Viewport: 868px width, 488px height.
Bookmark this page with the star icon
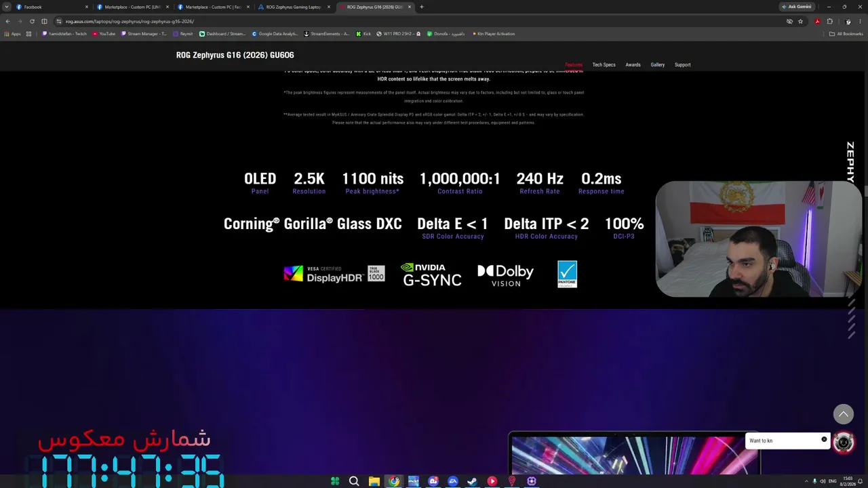click(801, 21)
